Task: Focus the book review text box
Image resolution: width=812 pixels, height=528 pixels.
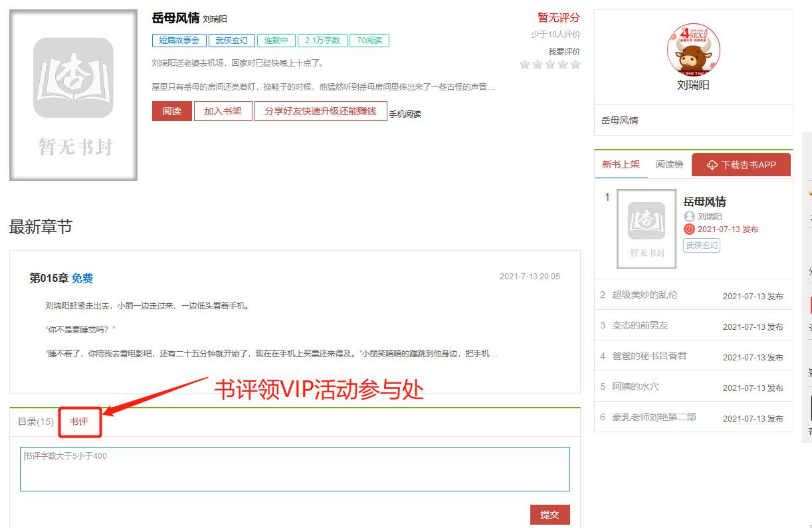Action: 294,469
